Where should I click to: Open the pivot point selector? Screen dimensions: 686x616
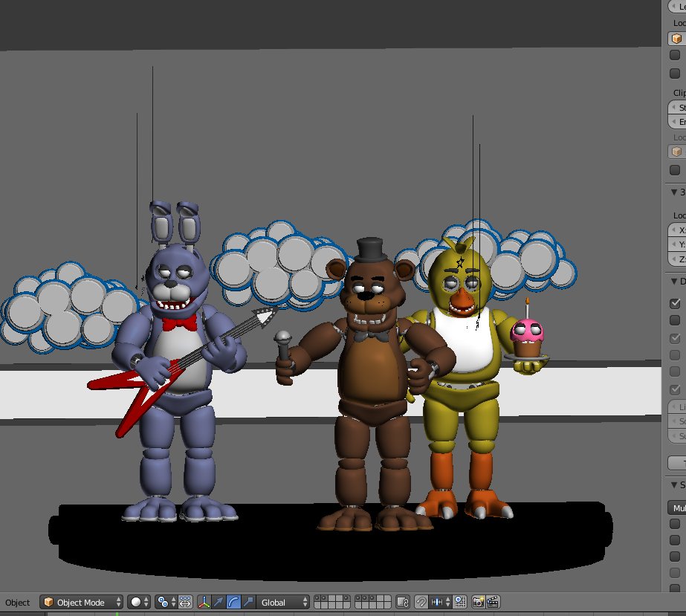[x=166, y=603]
